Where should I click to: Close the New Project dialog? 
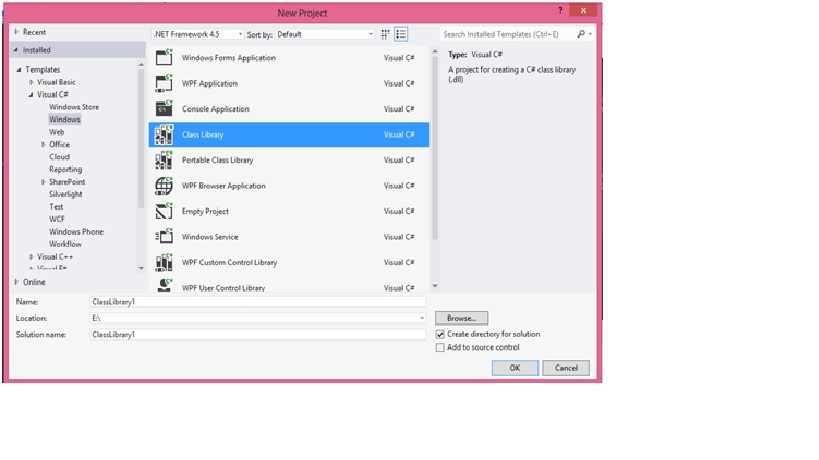(583, 10)
